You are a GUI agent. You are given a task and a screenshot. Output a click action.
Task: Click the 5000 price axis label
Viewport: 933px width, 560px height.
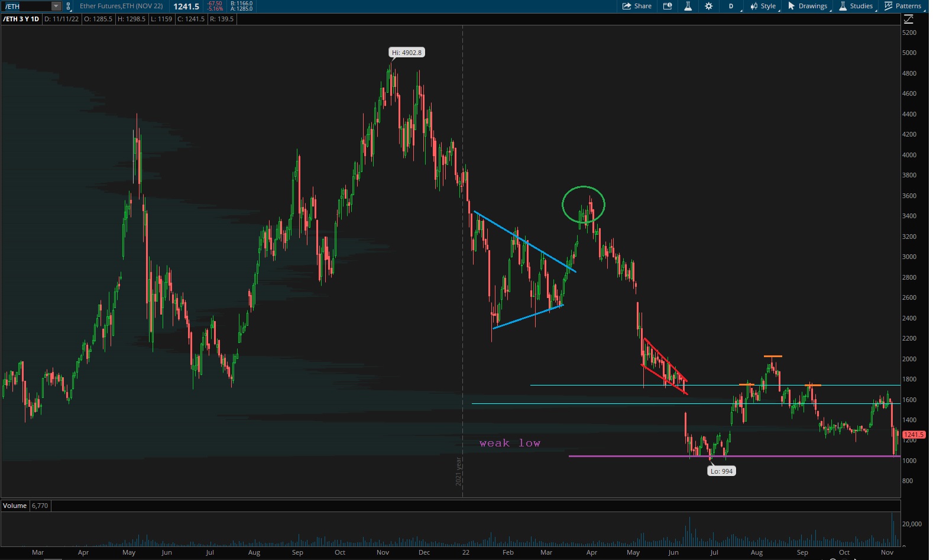point(909,53)
